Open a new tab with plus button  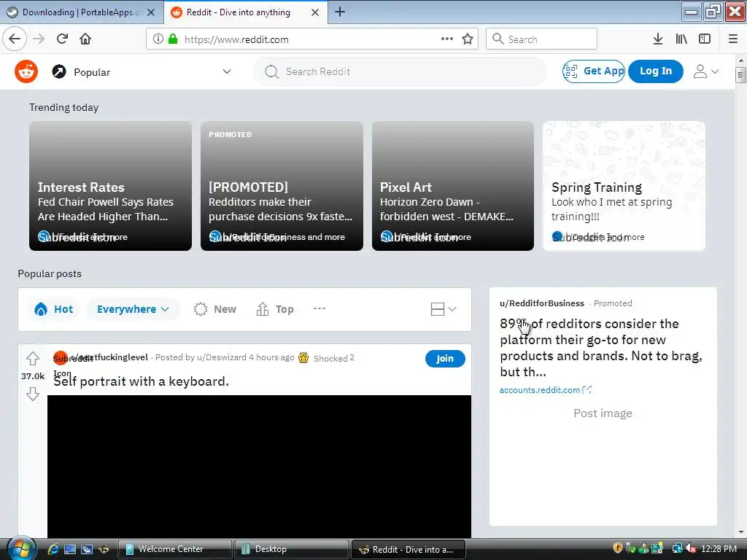coord(340,12)
